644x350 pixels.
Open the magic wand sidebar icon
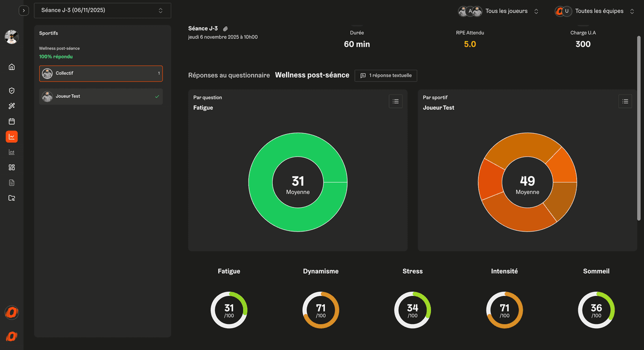(x=12, y=106)
